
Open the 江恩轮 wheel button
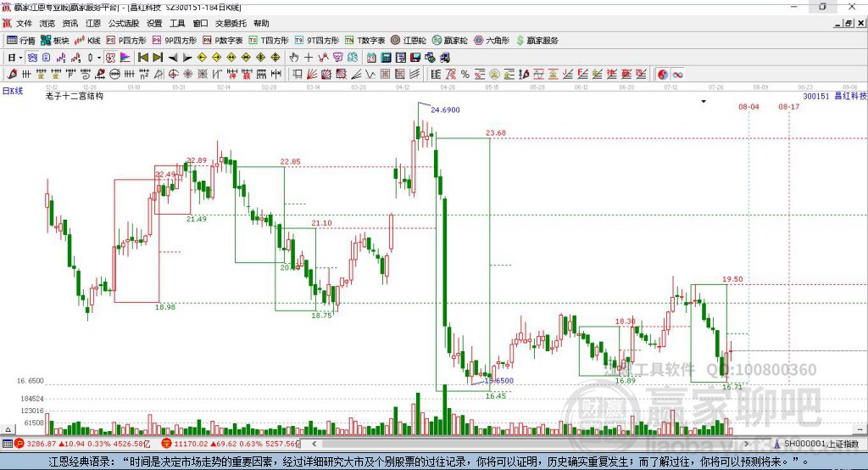(409, 41)
